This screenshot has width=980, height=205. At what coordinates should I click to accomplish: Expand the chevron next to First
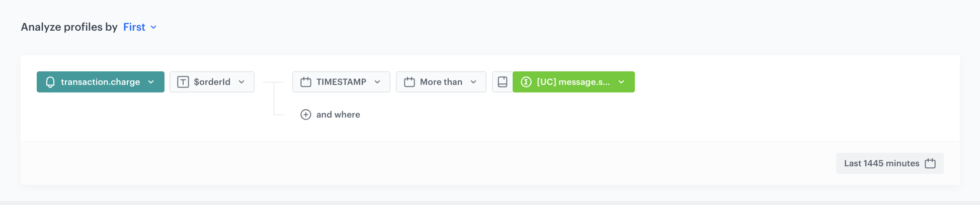[153, 27]
